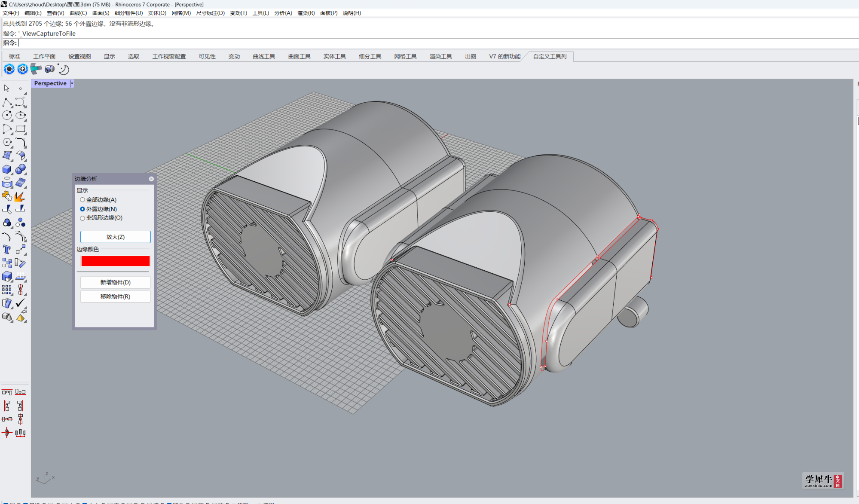Switch to the V7 的新功能 tab
This screenshot has height=504, width=859.
504,56
